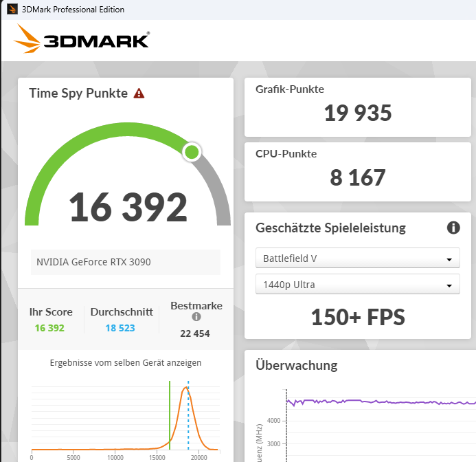Click the green score line in distribution chart
The height and width of the screenshot is (462, 476).
click(x=170, y=415)
